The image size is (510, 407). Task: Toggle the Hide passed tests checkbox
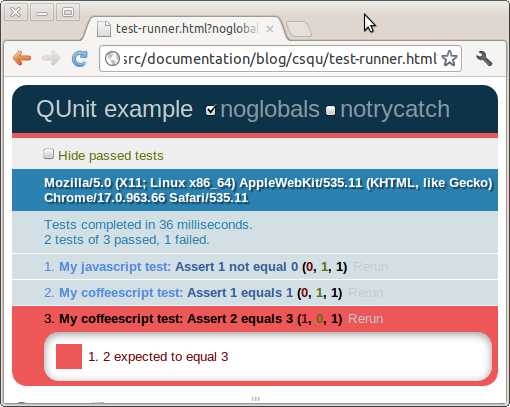pos(49,154)
